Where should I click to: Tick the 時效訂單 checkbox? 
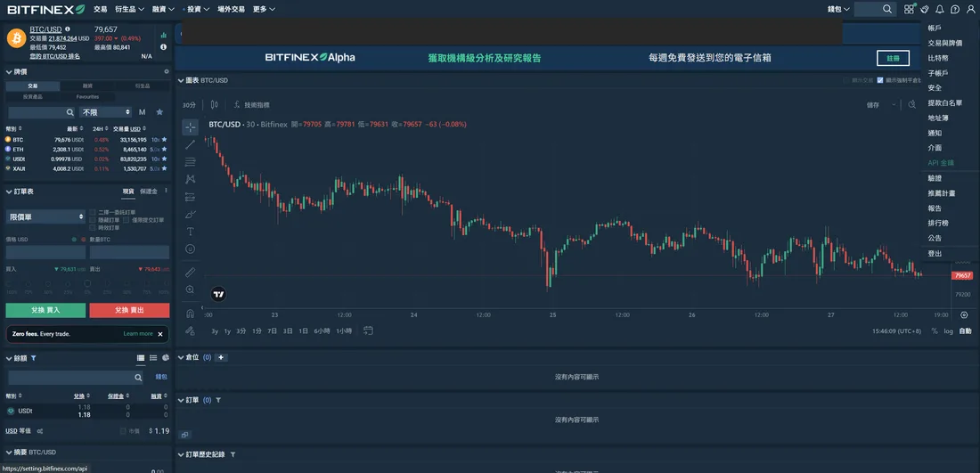click(93, 228)
